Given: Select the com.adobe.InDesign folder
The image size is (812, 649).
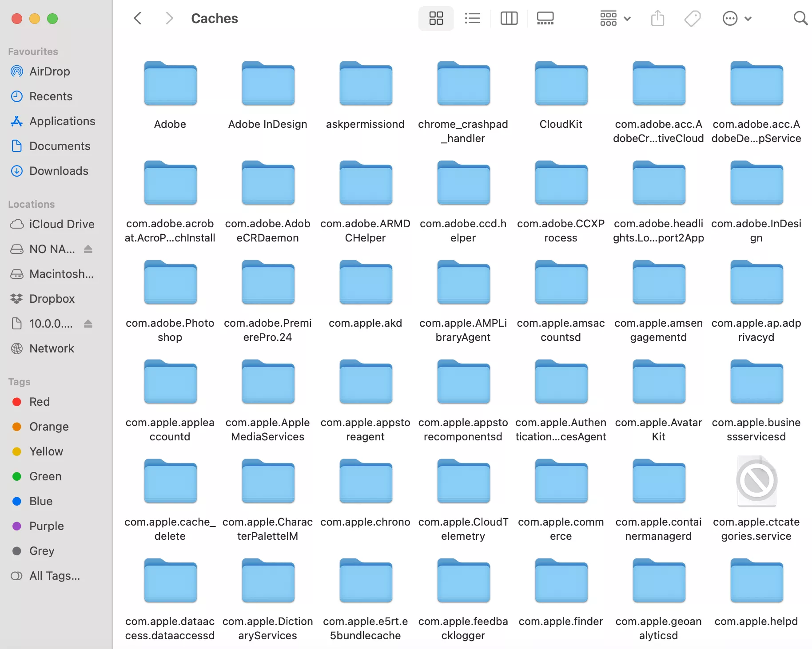Looking at the screenshot, I should point(756,183).
